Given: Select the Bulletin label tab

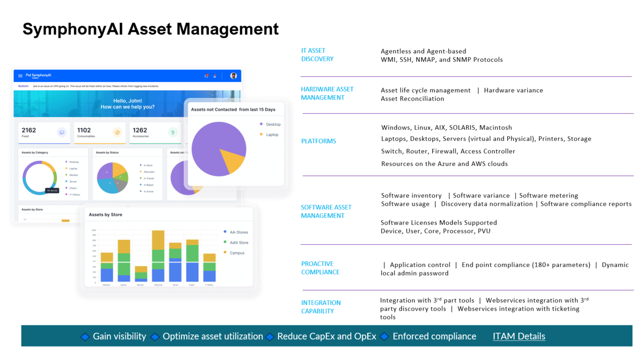Looking at the screenshot, I should 23,86.
